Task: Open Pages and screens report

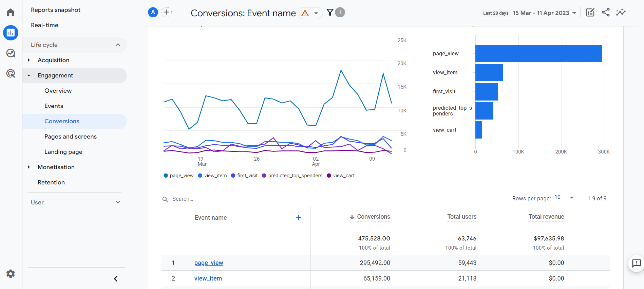Action: click(71, 137)
